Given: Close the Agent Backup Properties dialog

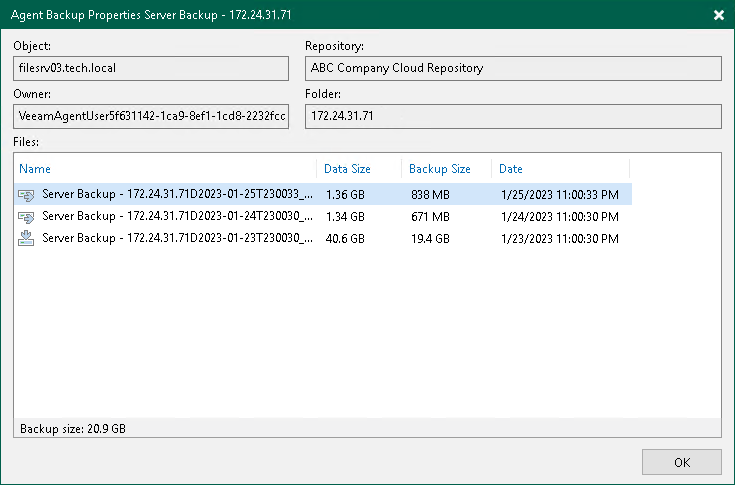Looking at the screenshot, I should click(x=718, y=15).
